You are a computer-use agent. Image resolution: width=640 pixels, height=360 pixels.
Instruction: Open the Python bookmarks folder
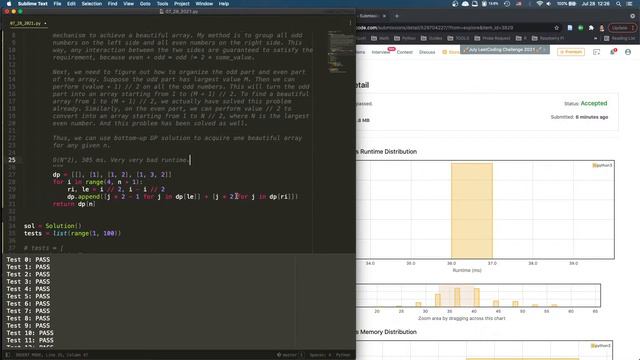pos(405,38)
